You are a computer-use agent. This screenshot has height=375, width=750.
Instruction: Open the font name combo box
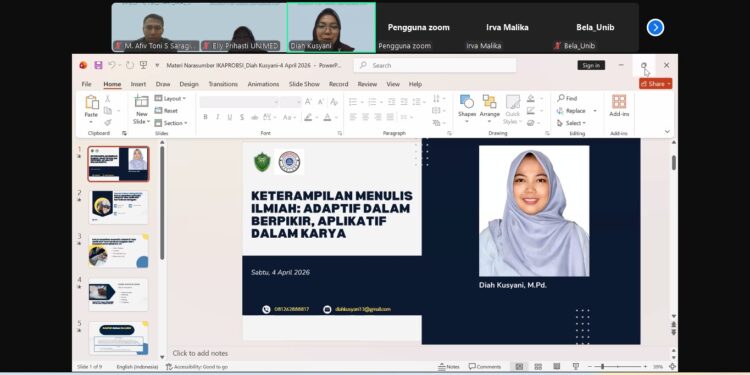239,102
